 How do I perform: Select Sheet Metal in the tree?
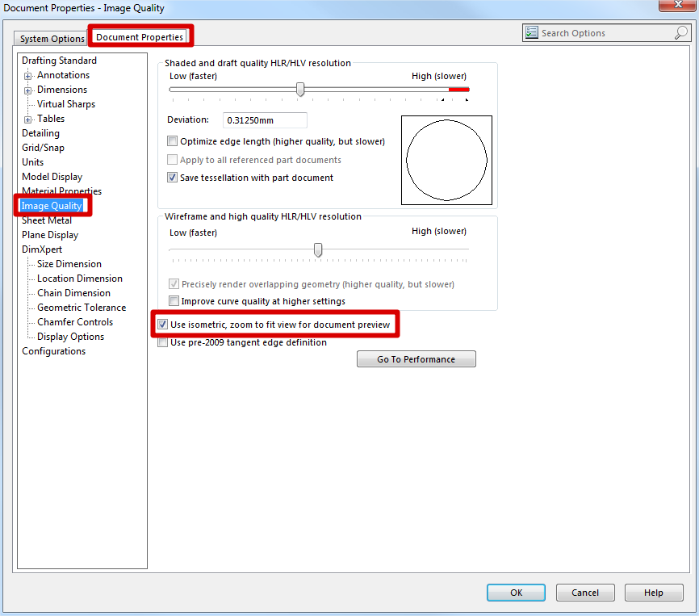tap(47, 220)
